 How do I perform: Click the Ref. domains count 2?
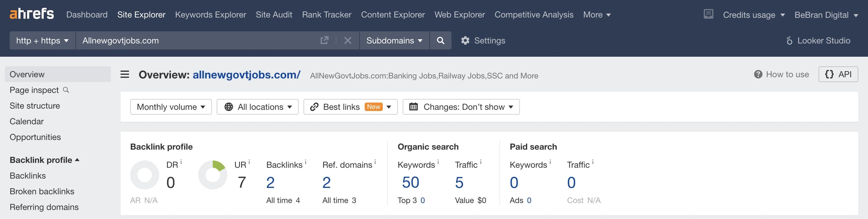(326, 182)
